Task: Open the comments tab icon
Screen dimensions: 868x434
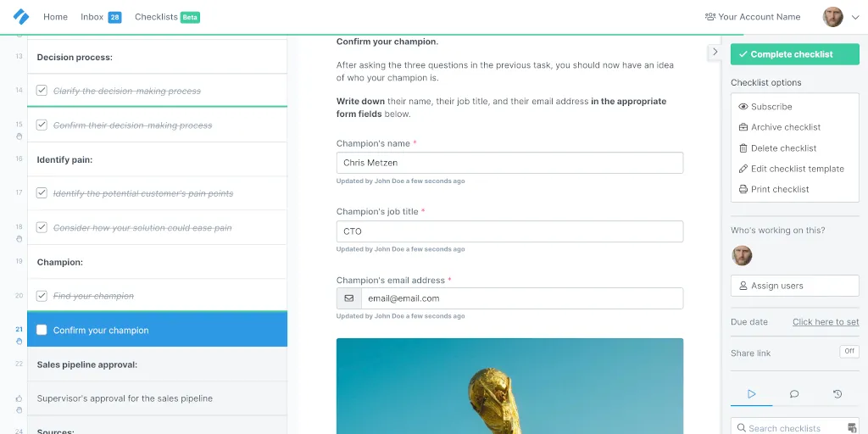Action: pos(794,394)
